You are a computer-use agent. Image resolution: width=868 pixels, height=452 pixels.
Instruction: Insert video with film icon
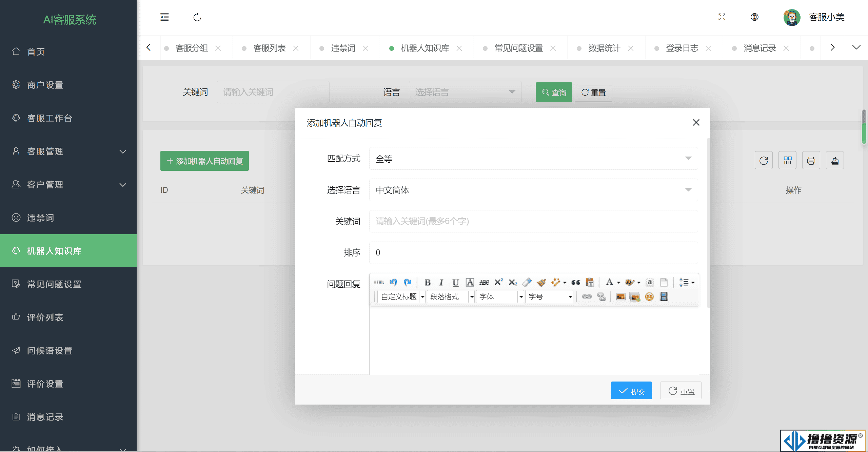pos(664,297)
